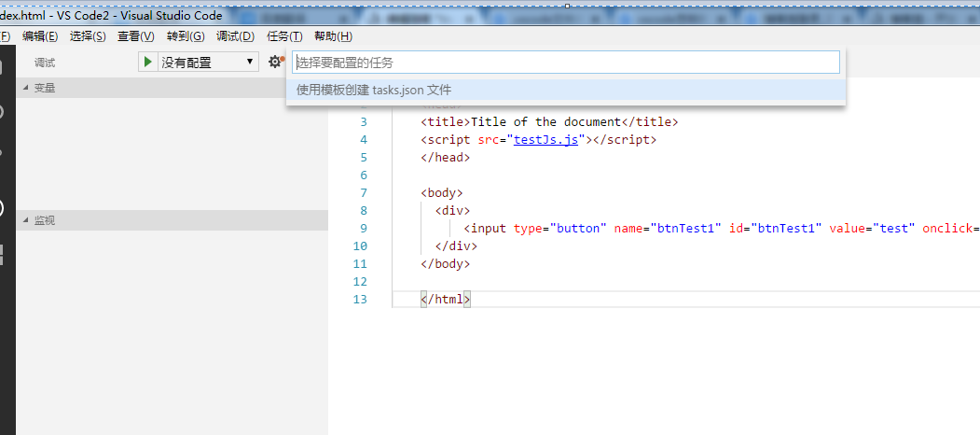980x435 pixels.
Task: Click the closing </html> tag on line 13
Action: pyautogui.click(x=446, y=300)
